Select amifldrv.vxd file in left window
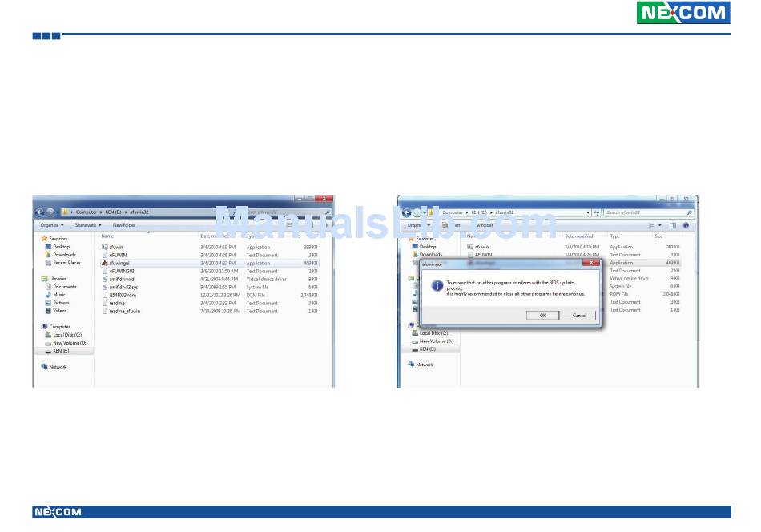 point(122,279)
